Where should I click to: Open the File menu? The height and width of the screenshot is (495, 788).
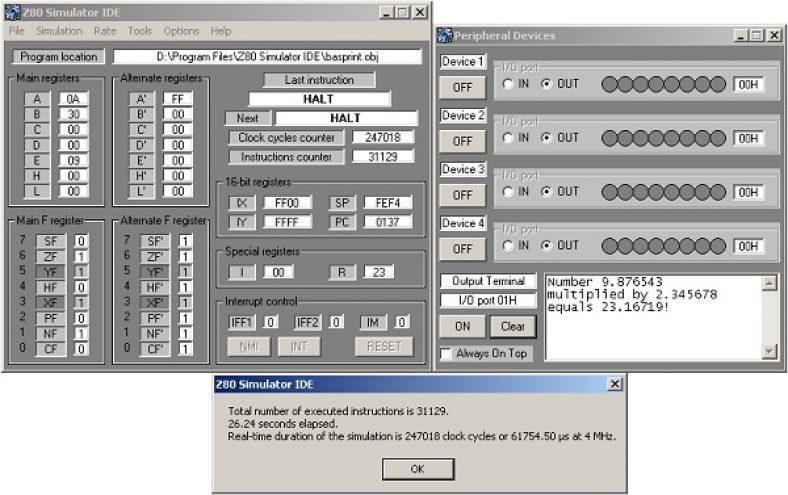[17, 31]
